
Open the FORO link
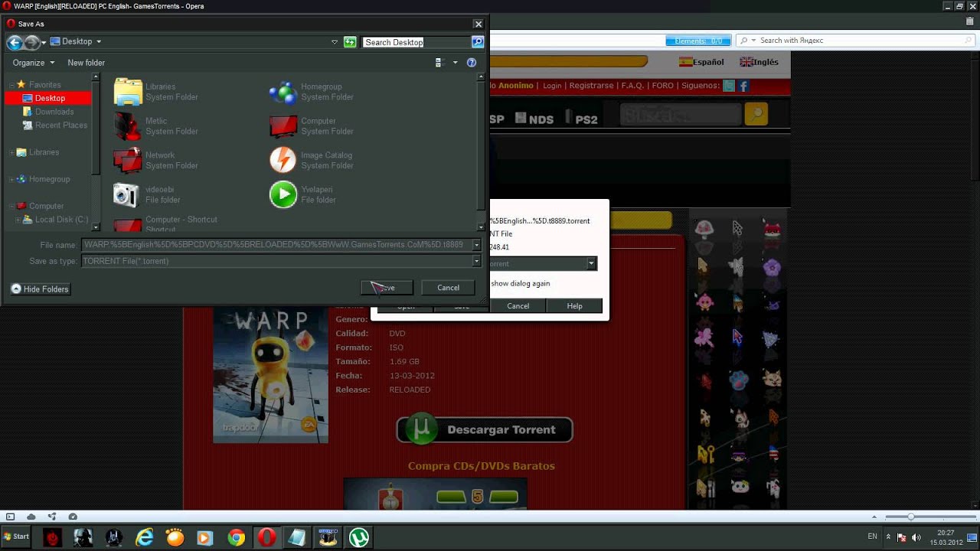coord(664,86)
